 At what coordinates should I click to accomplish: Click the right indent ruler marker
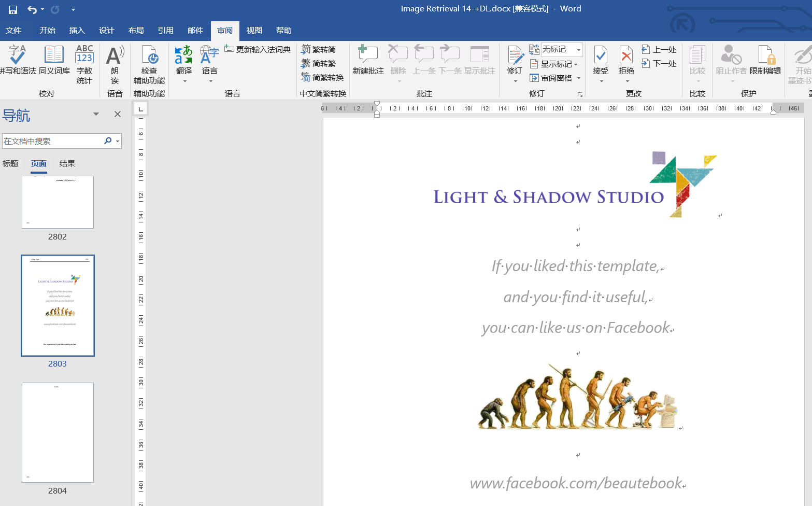click(773, 111)
